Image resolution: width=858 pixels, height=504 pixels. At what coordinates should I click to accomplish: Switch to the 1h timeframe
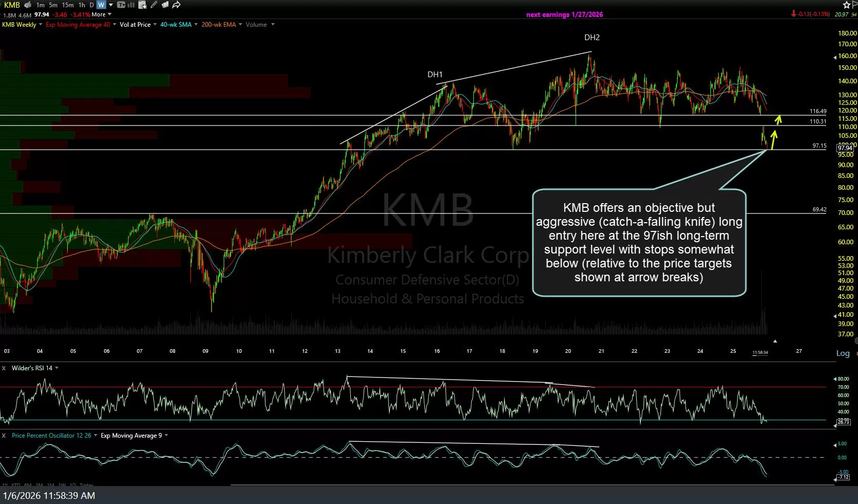click(x=82, y=5)
